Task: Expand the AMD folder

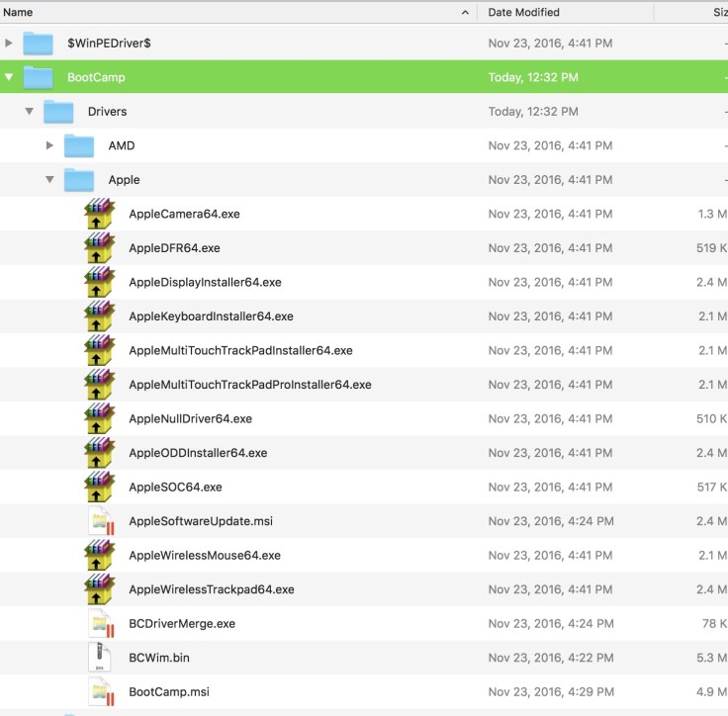Action: (49, 146)
